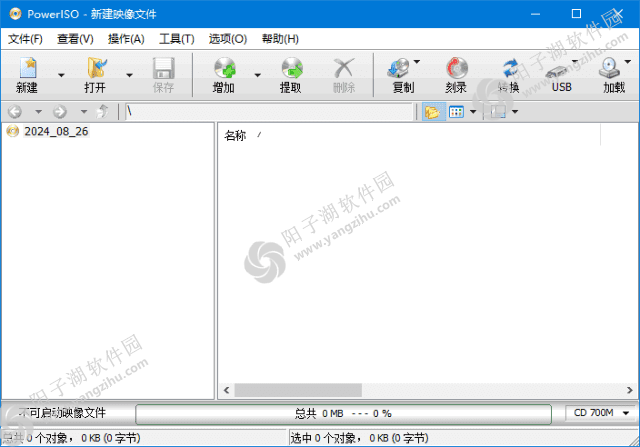Viewport: 640px width, 447px height.
Task: Click the horizontal scrollbar left arrow
Action: 227,390
